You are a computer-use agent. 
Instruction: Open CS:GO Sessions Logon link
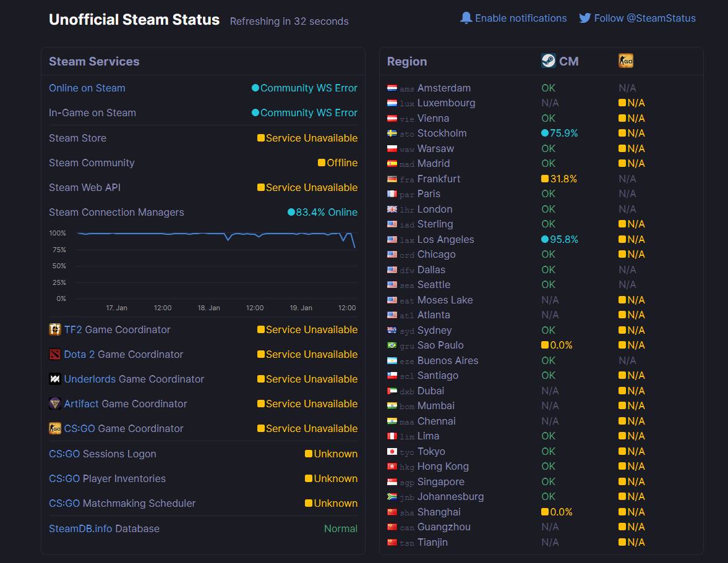point(103,454)
